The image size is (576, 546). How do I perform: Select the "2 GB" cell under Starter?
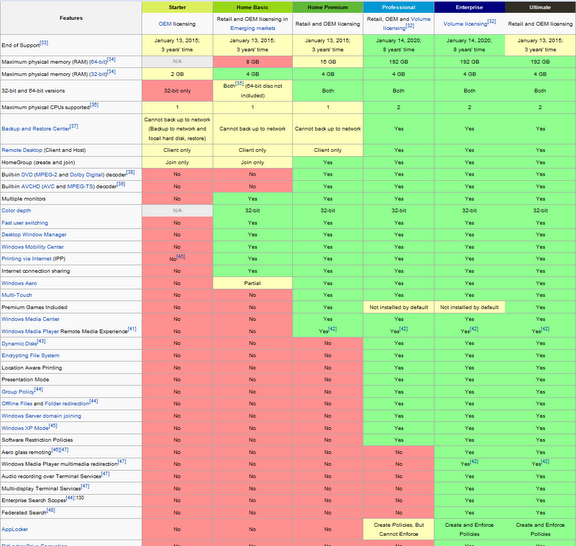177,74
